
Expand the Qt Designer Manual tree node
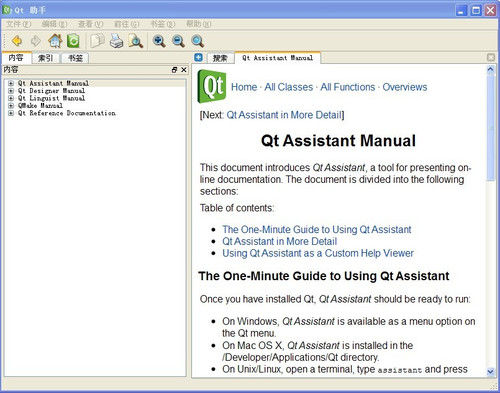(11, 91)
